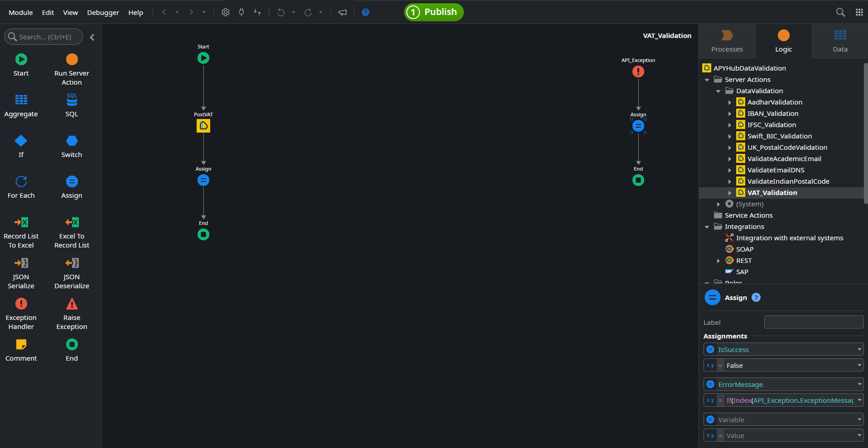Screen dimensions: 868x448
Task: Pick the Switch node tool
Action: coord(72,147)
